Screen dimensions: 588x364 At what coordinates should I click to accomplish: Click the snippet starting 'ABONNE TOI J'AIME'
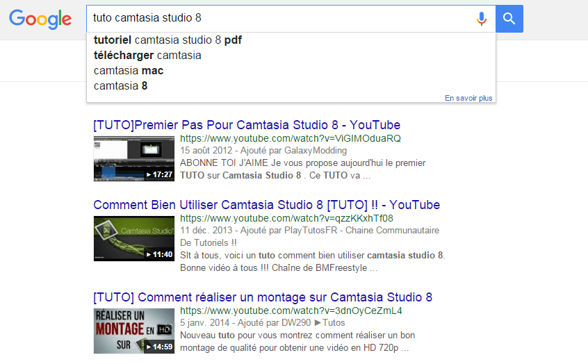coord(302,169)
